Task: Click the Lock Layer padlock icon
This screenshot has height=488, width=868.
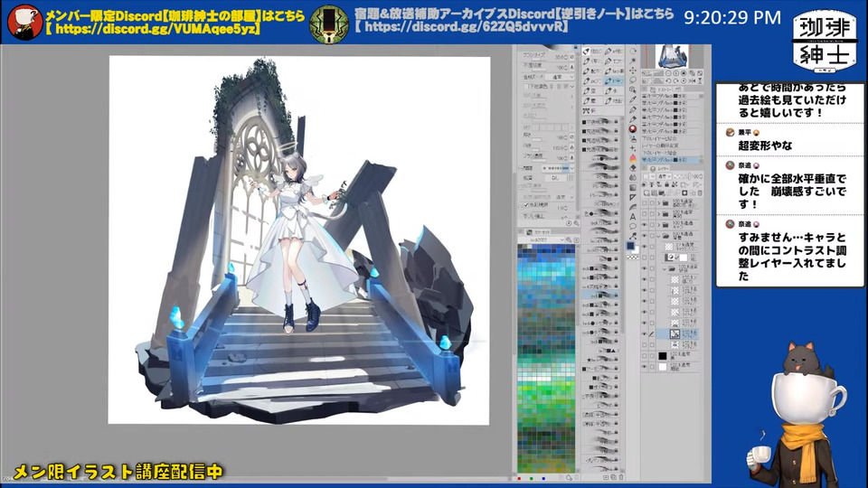Action: 666,184
